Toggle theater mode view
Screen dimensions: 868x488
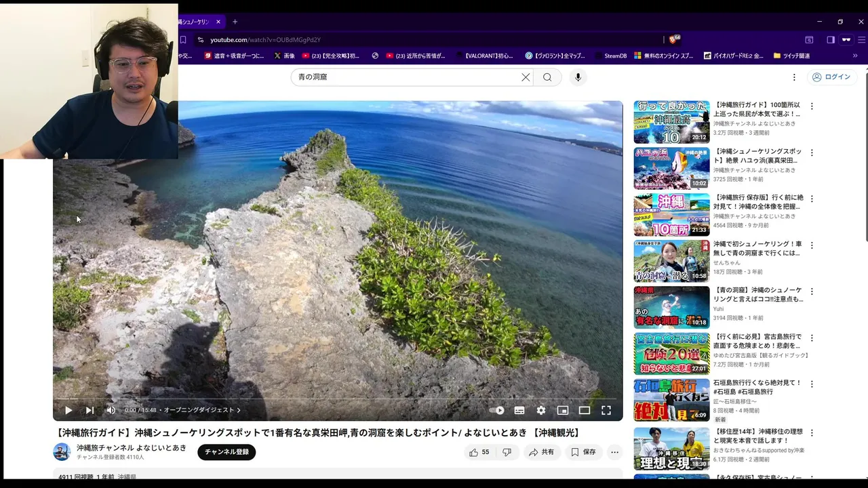[x=585, y=410]
